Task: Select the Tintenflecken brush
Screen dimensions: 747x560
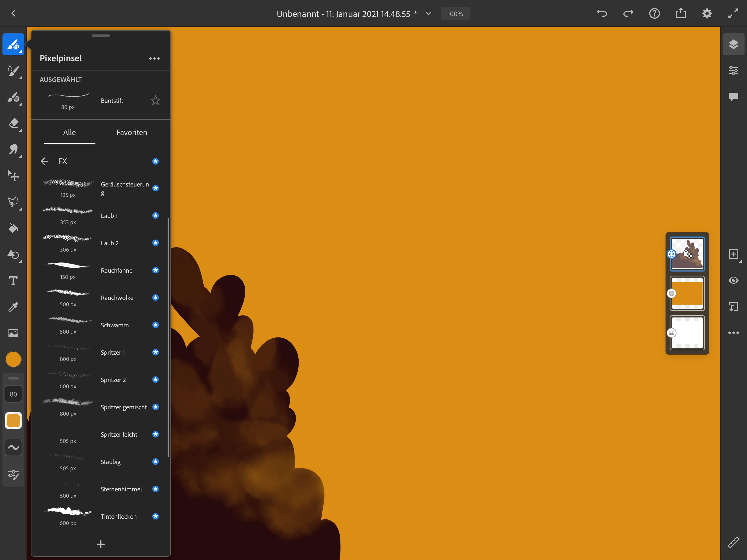Action: point(118,517)
